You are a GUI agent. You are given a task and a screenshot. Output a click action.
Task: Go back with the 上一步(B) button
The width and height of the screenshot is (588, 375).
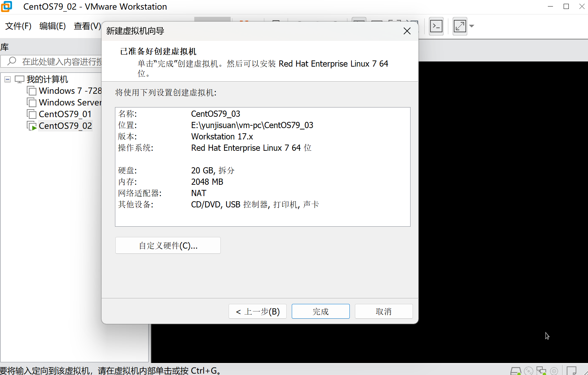(x=257, y=311)
